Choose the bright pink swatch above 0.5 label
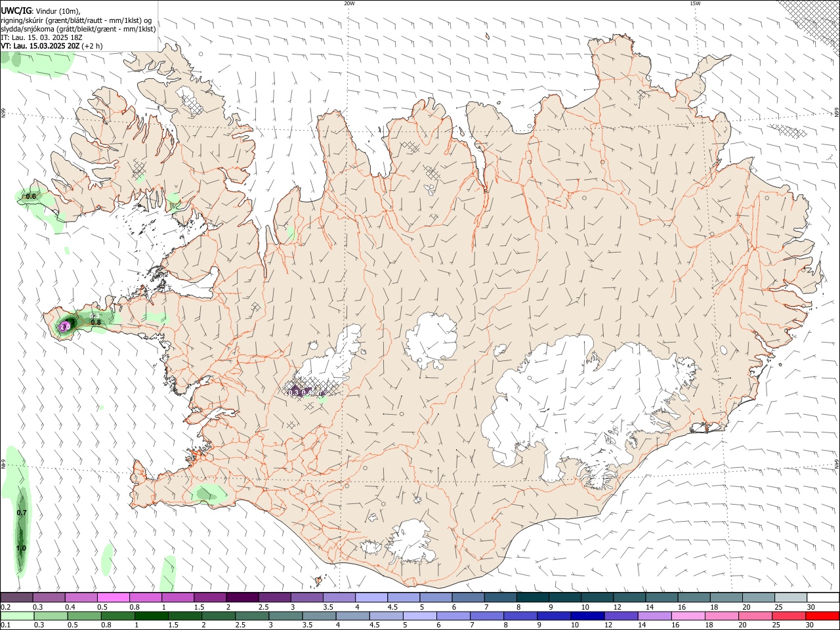This screenshot has width=840, height=630. click(114, 597)
